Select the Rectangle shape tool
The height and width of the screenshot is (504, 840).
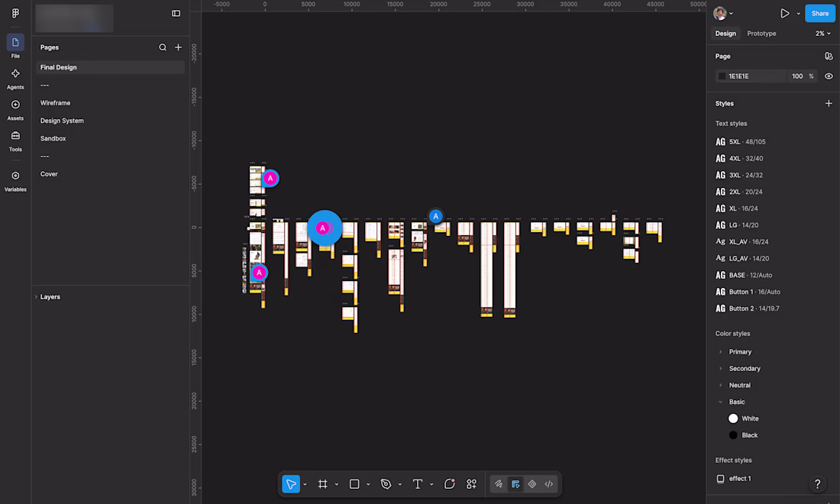(354, 484)
